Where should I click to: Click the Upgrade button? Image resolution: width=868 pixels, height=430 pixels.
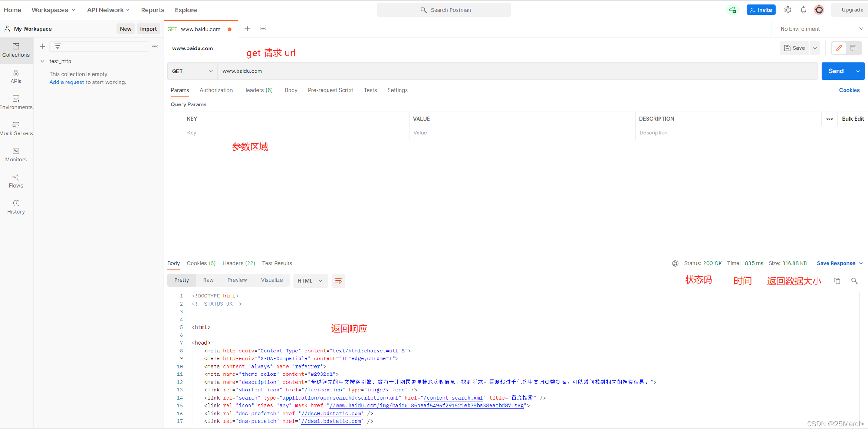[852, 10]
